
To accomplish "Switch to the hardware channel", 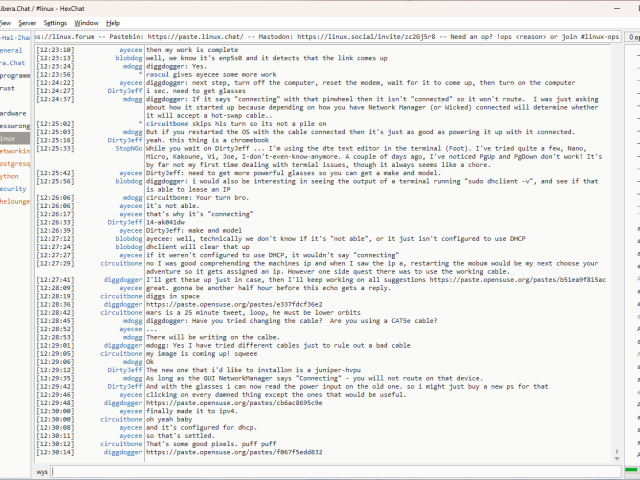I will [x=13, y=113].
